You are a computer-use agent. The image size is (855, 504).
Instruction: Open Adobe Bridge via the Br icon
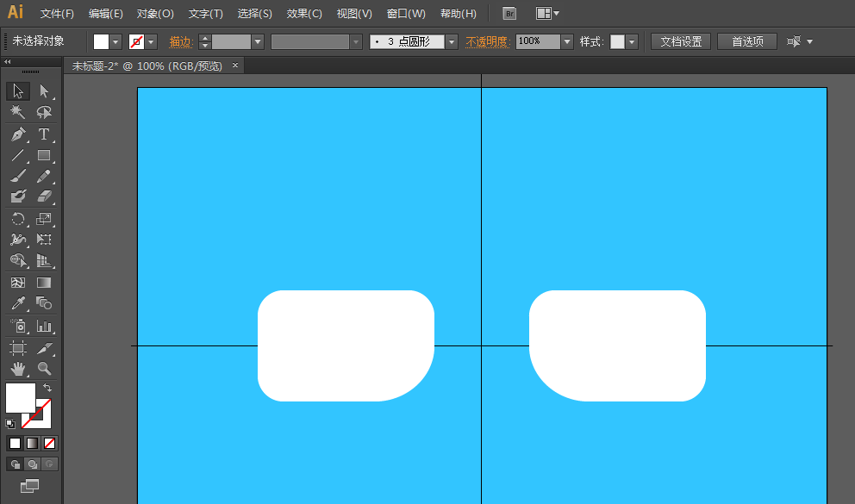[x=509, y=14]
